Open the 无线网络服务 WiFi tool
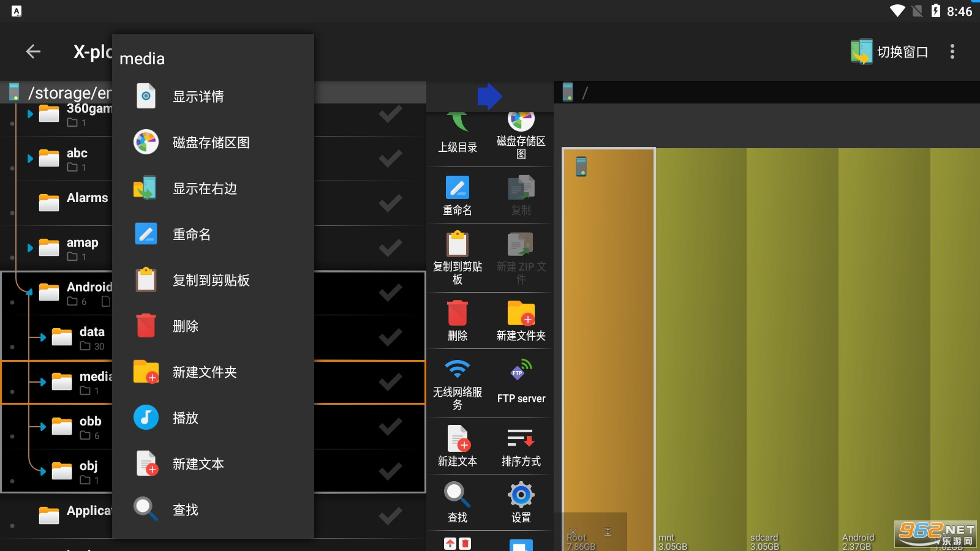Image resolution: width=980 pixels, height=551 pixels. [x=458, y=384]
